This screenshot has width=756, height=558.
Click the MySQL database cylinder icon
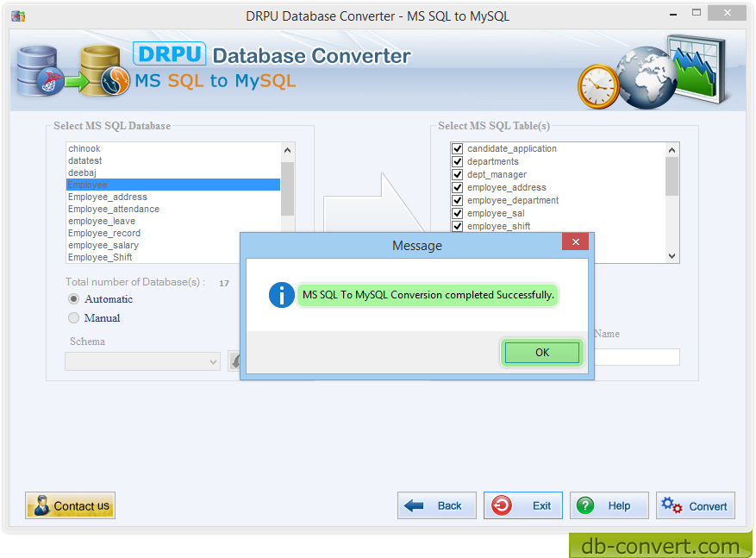click(103, 71)
